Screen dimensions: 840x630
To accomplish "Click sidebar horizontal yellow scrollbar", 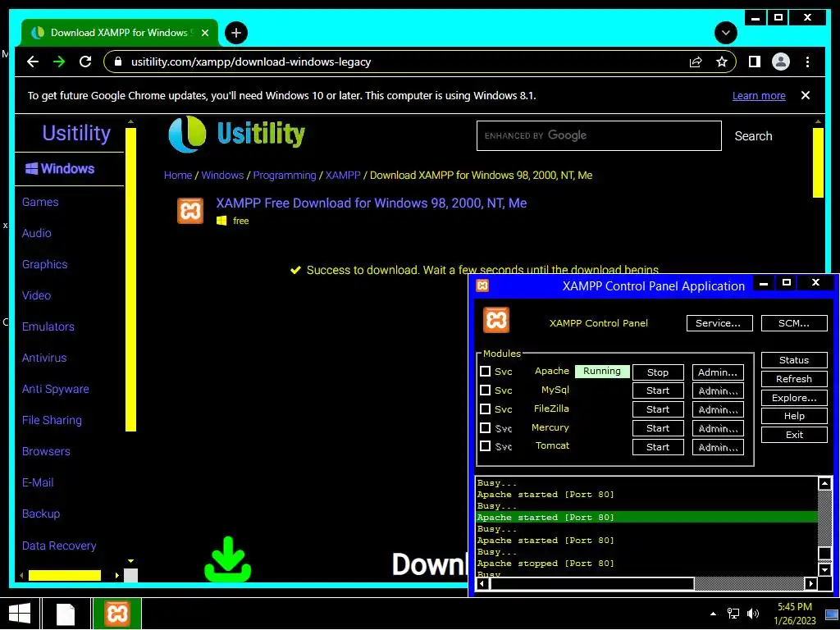I will tap(64, 575).
